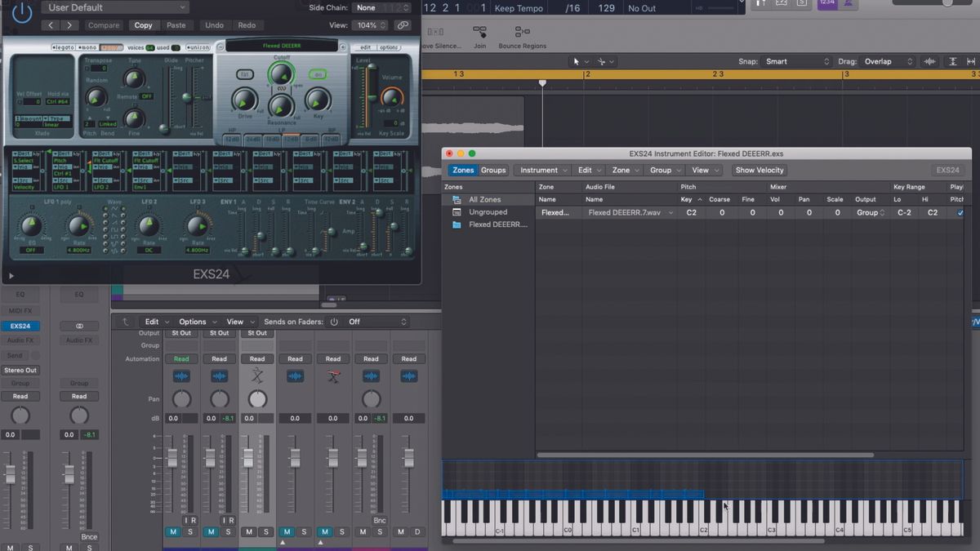Screen dimensions: 980x551
Task: Open the Drag Overlap dropdown
Action: (888, 60)
